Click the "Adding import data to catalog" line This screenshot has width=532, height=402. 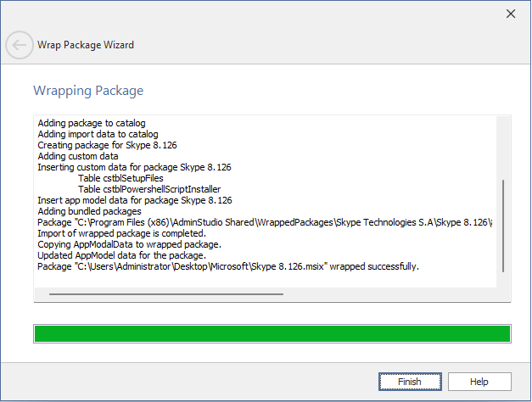(98, 134)
